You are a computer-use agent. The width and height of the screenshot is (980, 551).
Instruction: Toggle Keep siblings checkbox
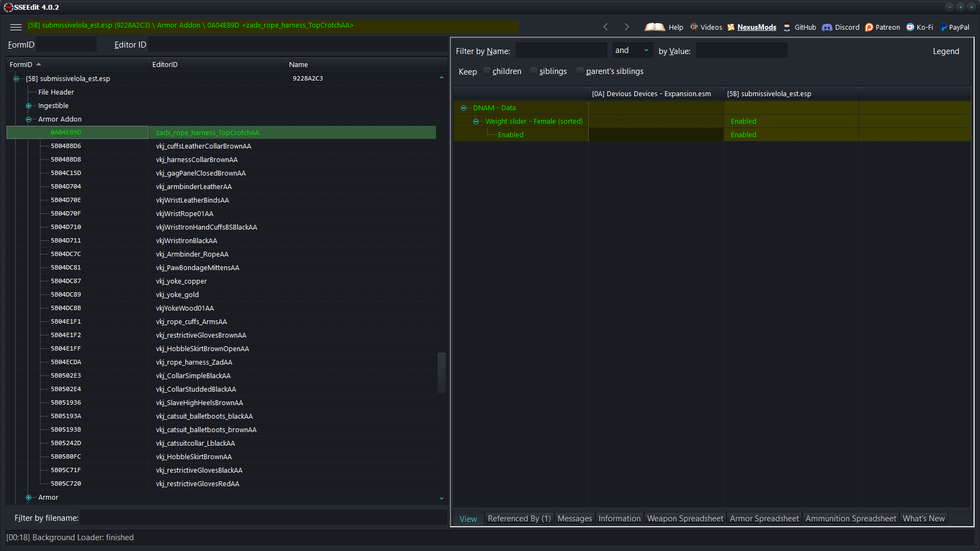click(534, 71)
